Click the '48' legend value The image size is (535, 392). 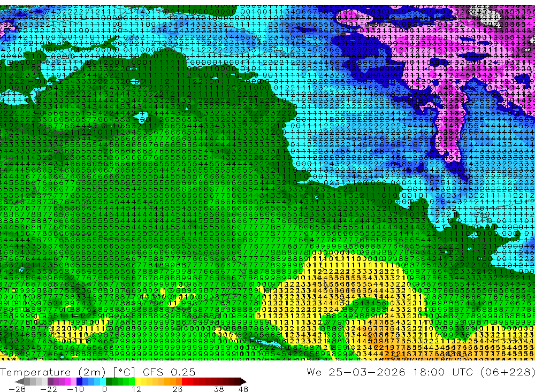(x=243, y=389)
